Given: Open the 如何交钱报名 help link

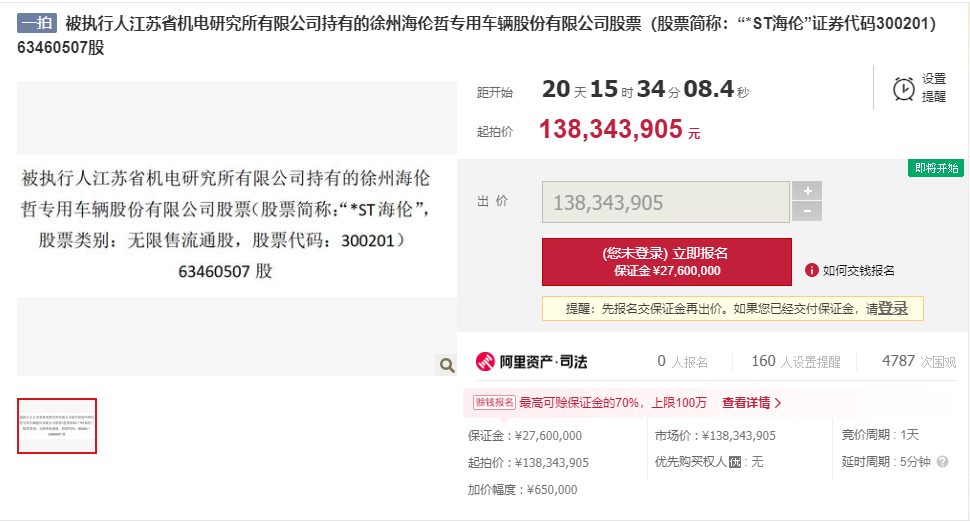Looking at the screenshot, I should 858,270.
